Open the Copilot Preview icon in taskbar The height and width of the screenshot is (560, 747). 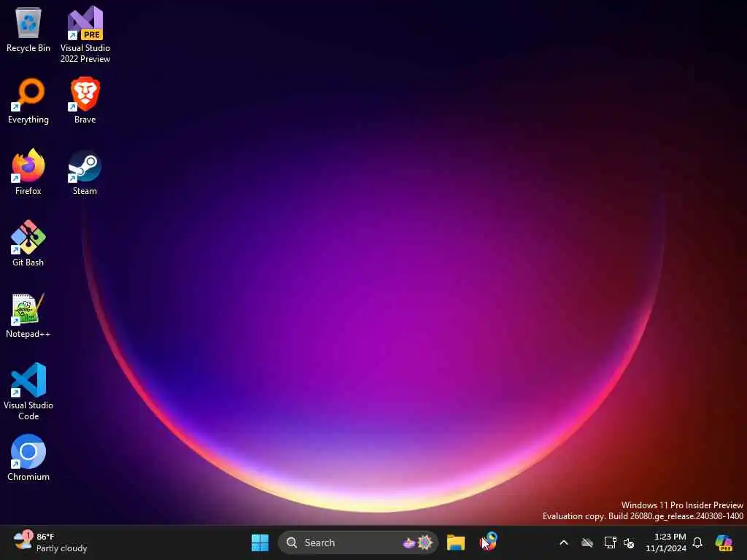tap(724, 542)
